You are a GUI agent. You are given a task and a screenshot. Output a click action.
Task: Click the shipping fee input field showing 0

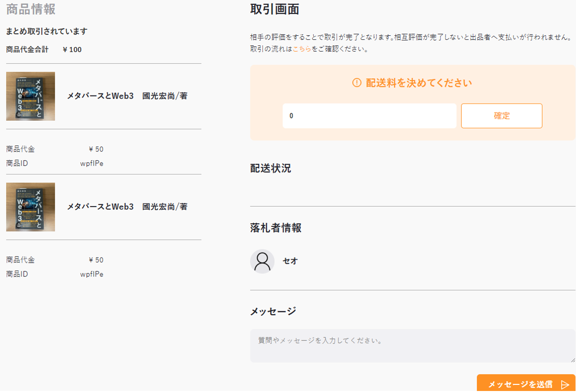[369, 116]
